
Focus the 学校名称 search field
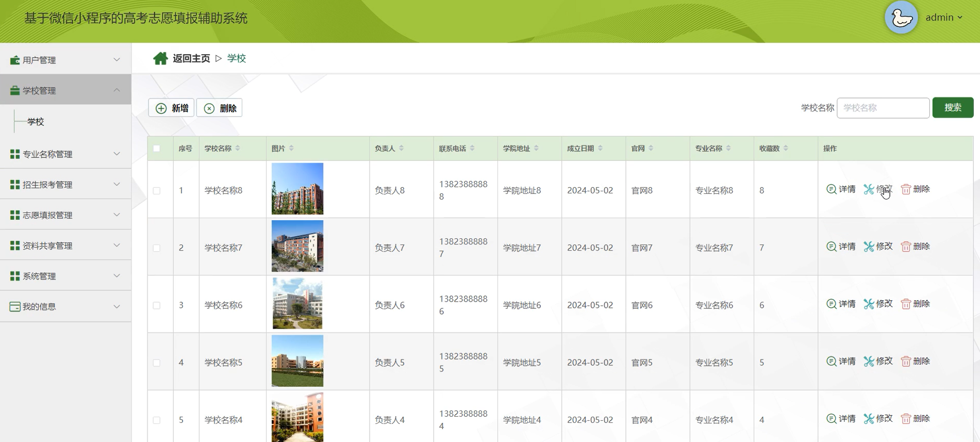(883, 108)
